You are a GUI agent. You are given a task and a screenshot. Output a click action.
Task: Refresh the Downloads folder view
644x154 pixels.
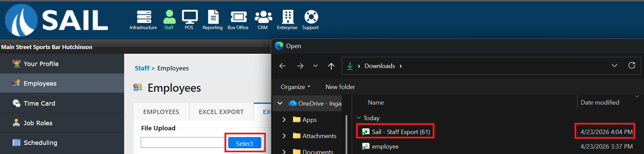pos(631,66)
